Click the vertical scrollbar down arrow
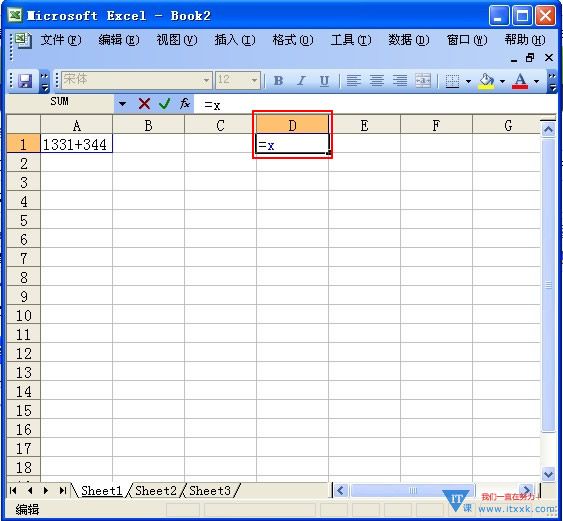This screenshot has width=563, height=521. click(x=548, y=474)
